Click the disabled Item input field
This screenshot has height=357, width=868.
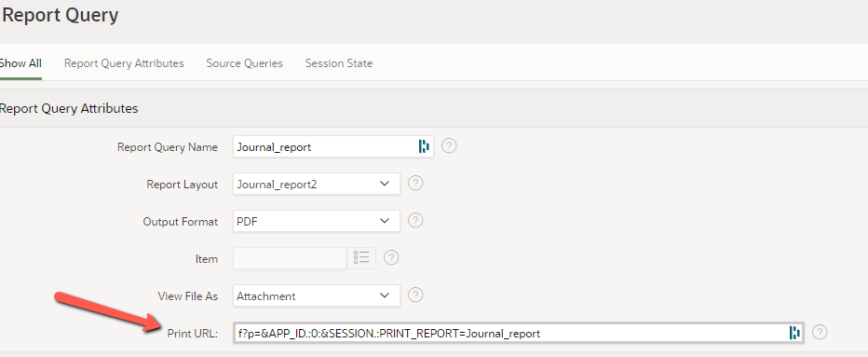(x=290, y=258)
